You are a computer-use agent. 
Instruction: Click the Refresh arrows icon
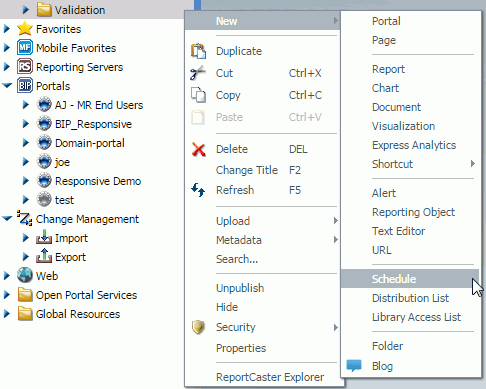198,190
